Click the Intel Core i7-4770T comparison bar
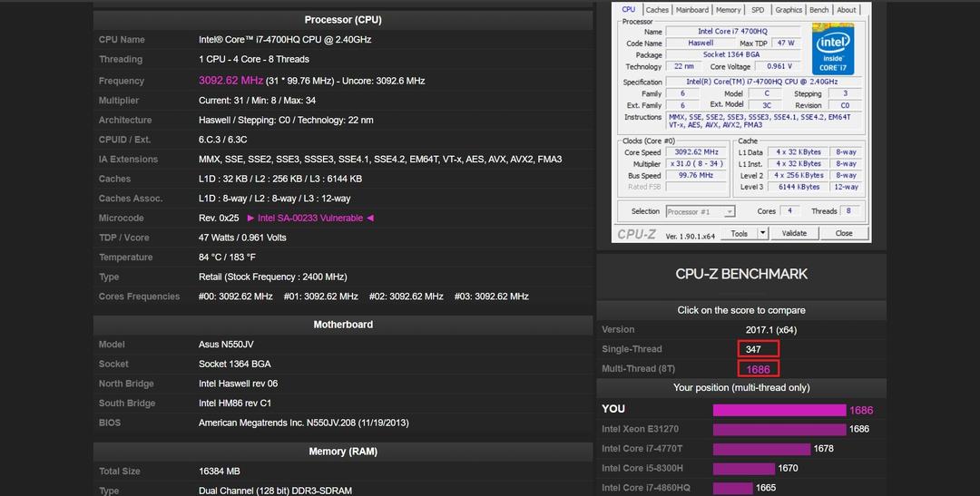 761,449
